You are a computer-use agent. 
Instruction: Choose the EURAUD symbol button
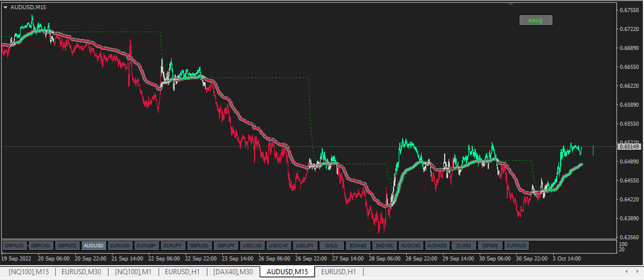[x=516, y=246]
